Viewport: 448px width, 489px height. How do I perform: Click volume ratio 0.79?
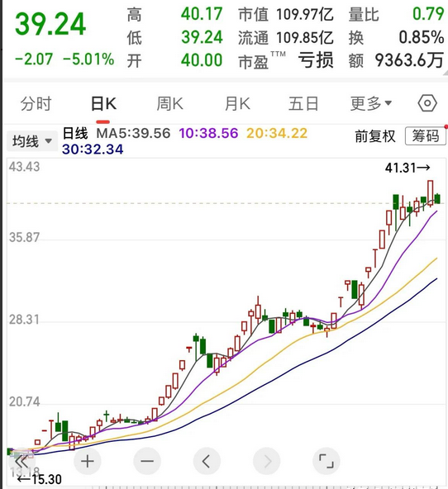click(428, 14)
